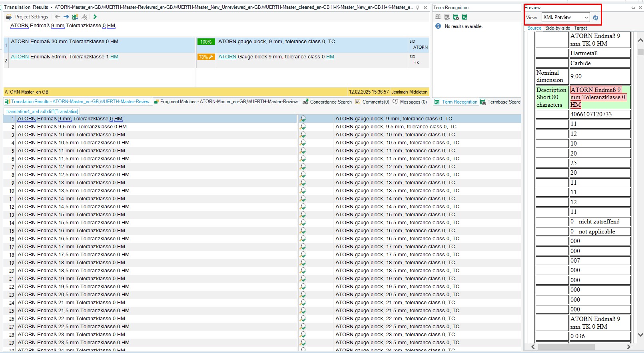The image size is (644, 353).
Task: Open termbase settings gear icon in Term Recognition
Action: coord(456,17)
